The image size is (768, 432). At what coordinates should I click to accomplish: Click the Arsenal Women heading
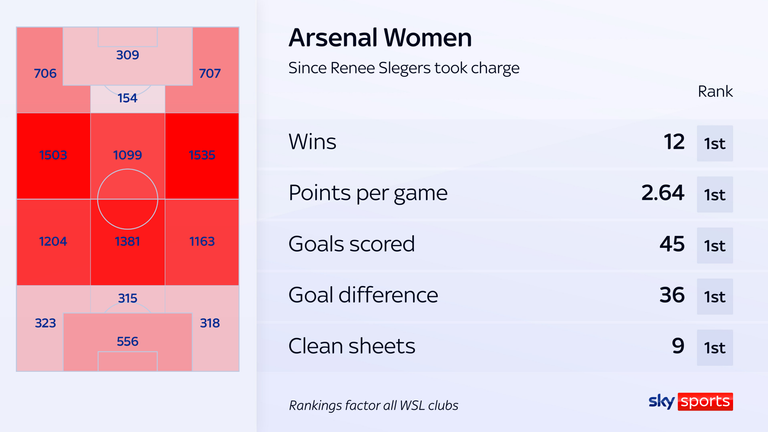click(380, 38)
